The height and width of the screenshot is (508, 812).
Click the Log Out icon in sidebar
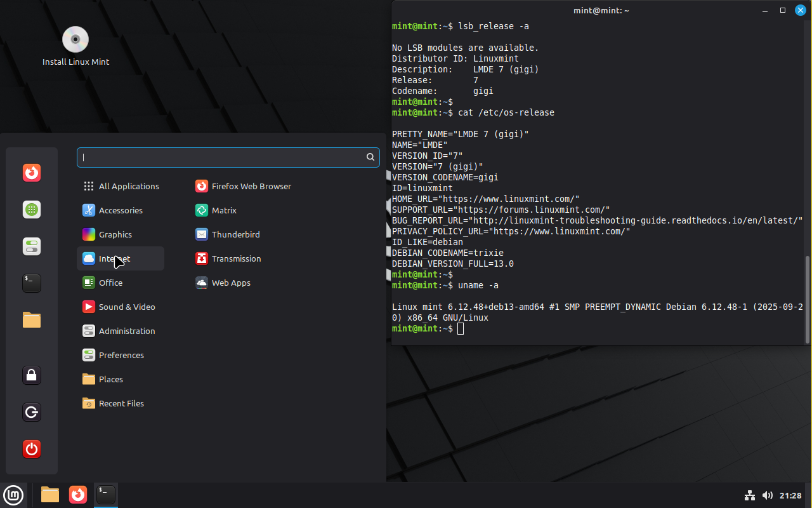pyautogui.click(x=32, y=412)
